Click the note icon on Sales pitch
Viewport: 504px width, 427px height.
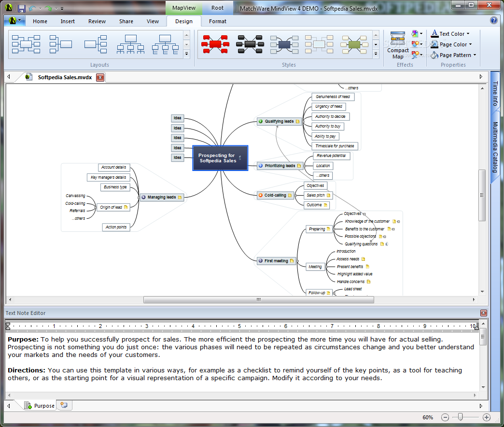(328, 195)
